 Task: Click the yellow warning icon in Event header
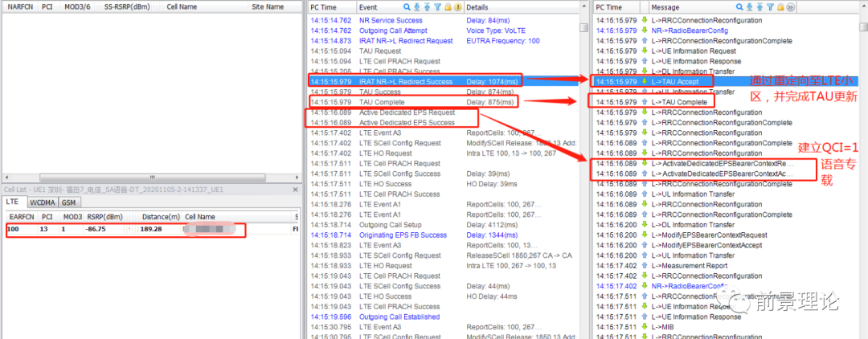458,7
